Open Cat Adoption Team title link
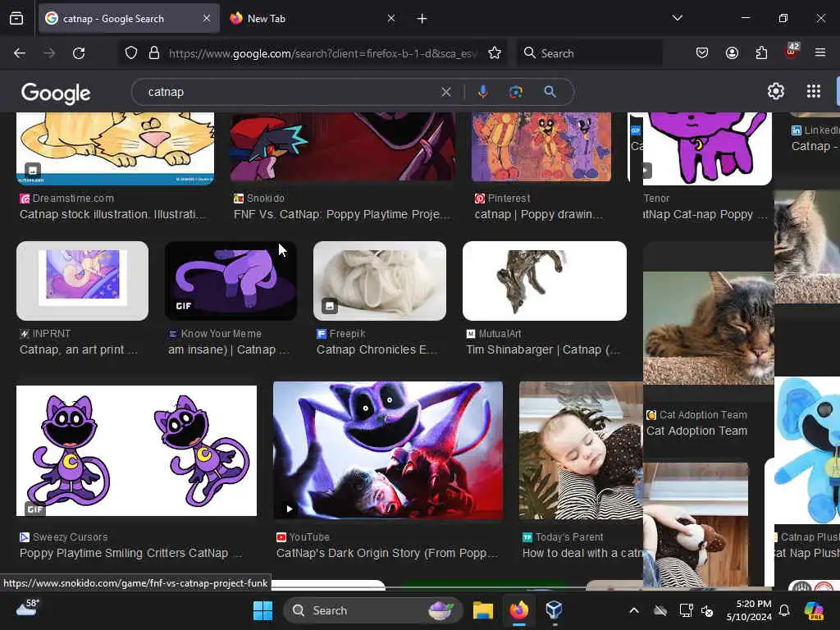Image resolution: width=840 pixels, height=630 pixels. [x=696, y=431]
